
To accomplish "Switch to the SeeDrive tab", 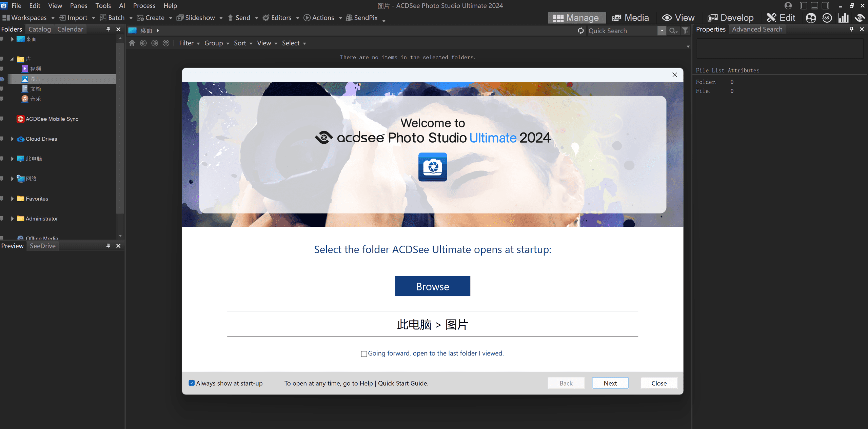I will (x=43, y=246).
